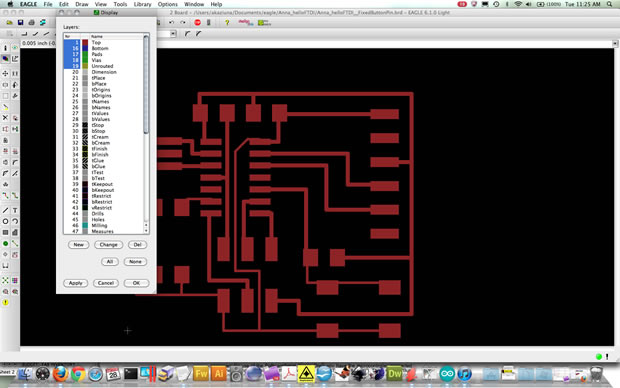The width and height of the screenshot is (620, 388).
Task: Click the yellow Errors tool icon
Action: tap(5, 303)
